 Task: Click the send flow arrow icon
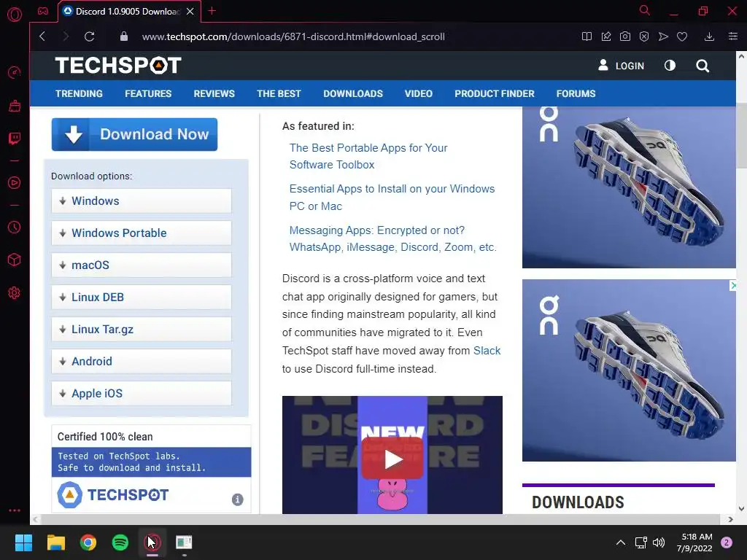click(663, 36)
